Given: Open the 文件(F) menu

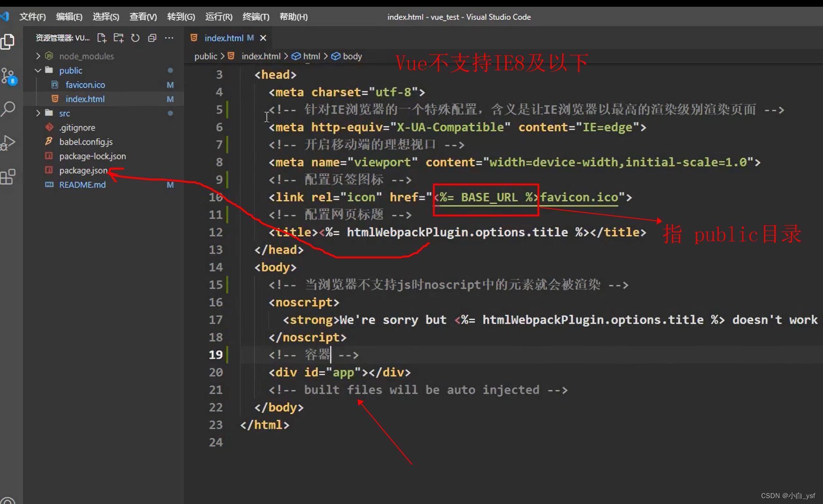Looking at the screenshot, I should [x=32, y=17].
